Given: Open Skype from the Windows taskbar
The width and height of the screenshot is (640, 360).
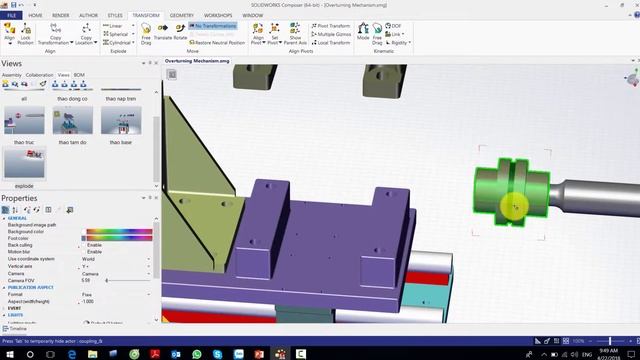Looking at the screenshot, I should [218, 354].
